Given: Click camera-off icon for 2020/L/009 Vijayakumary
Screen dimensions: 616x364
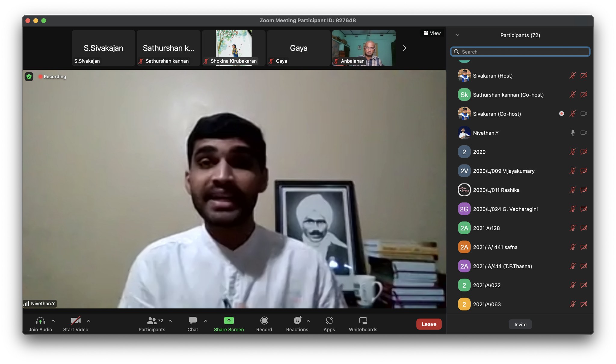Looking at the screenshot, I should click(584, 171).
